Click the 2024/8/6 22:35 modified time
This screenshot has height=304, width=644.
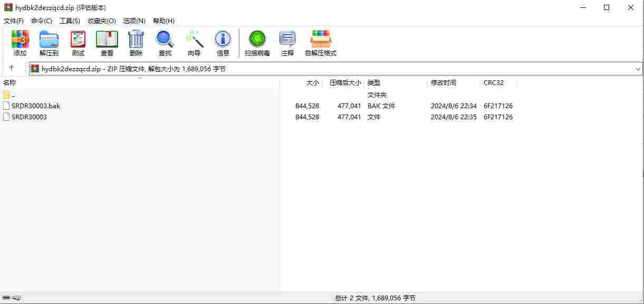point(454,117)
